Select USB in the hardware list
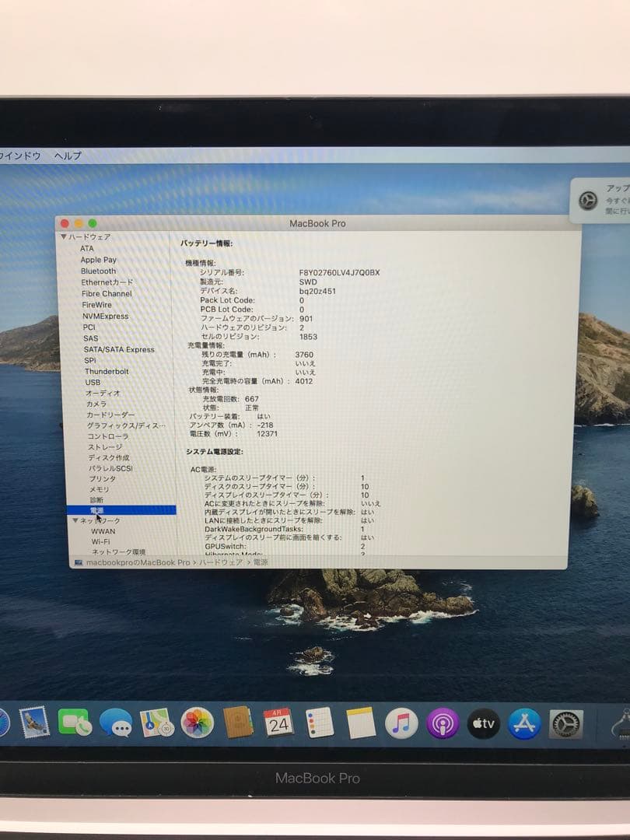 tap(94, 383)
